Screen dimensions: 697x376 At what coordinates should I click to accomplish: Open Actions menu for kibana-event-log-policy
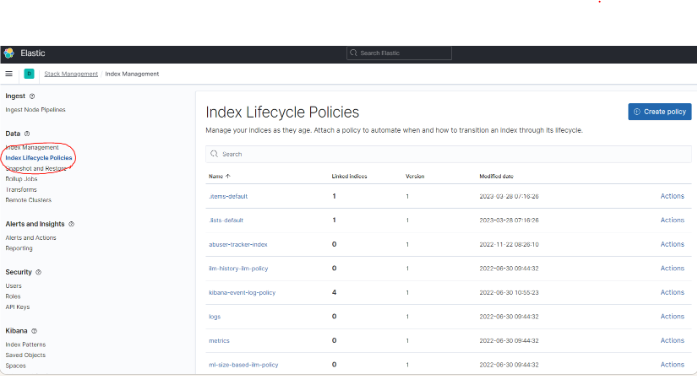point(672,292)
